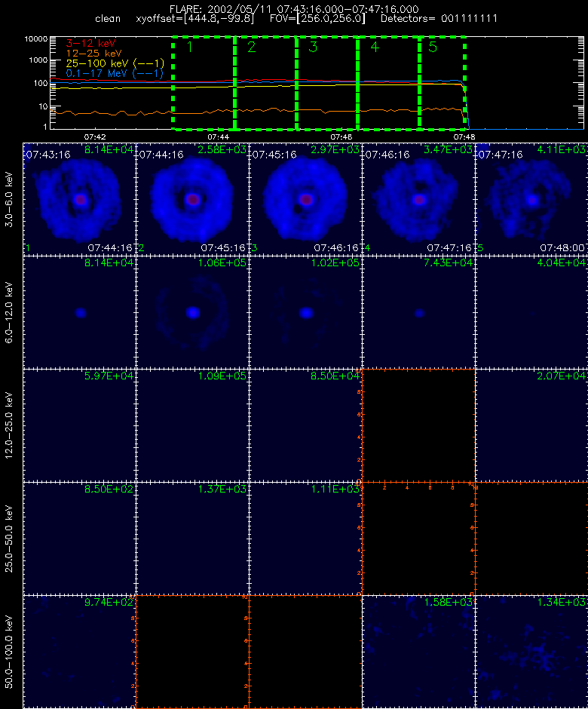
Task: Click the 07:48:00 end time label
Action: pos(562,248)
